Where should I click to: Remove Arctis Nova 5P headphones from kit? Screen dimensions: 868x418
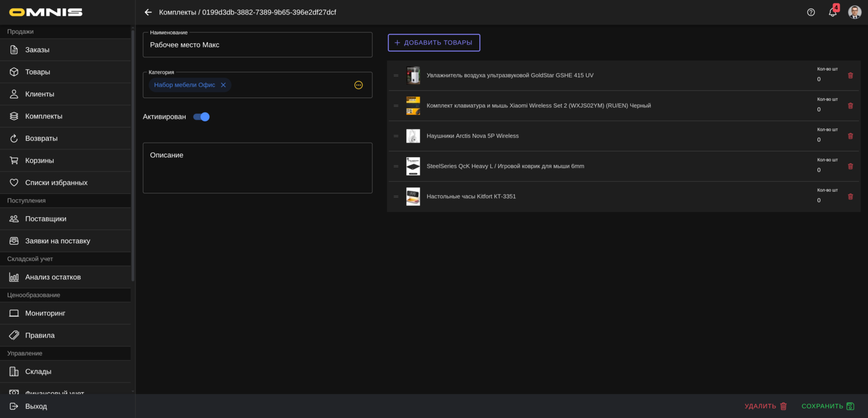tap(851, 136)
